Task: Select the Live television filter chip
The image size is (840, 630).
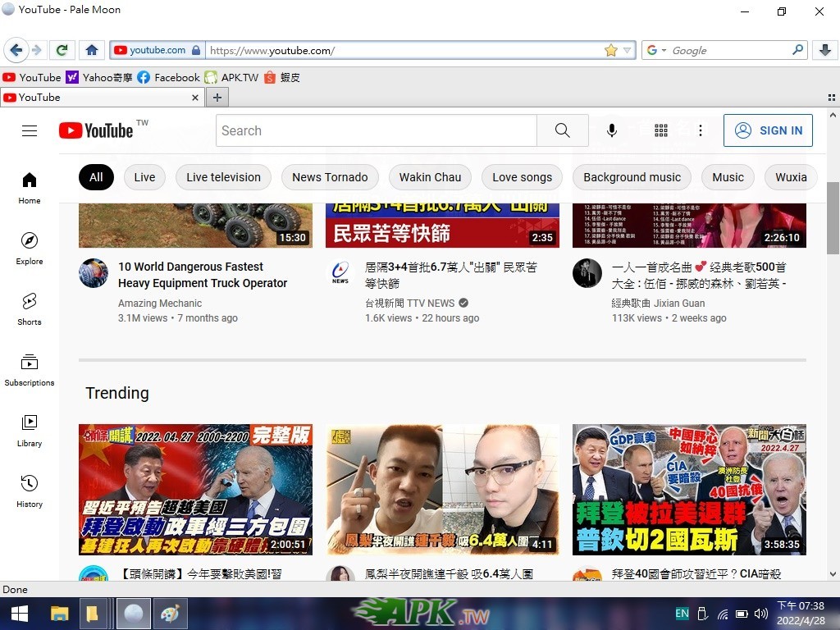Action: click(x=223, y=177)
